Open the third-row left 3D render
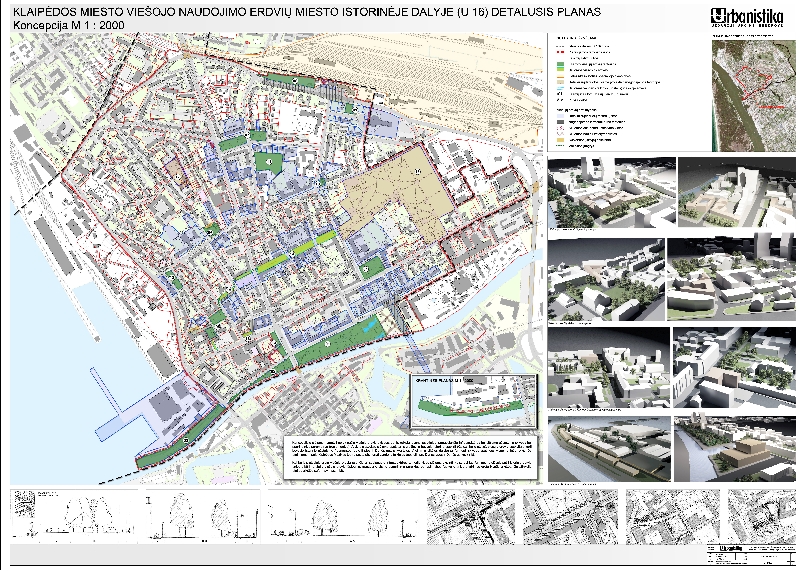The height and width of the screenshot is (571, 800). click(x=607, y=367)
